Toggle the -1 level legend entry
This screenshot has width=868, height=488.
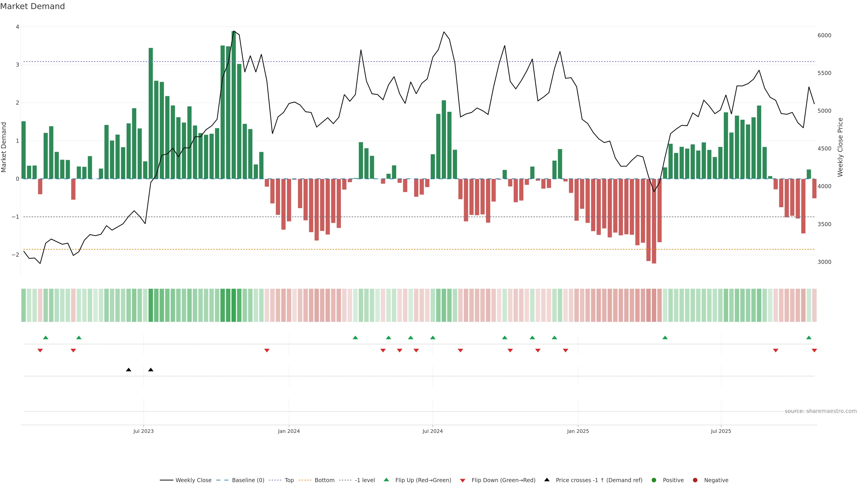click(365, 480)
